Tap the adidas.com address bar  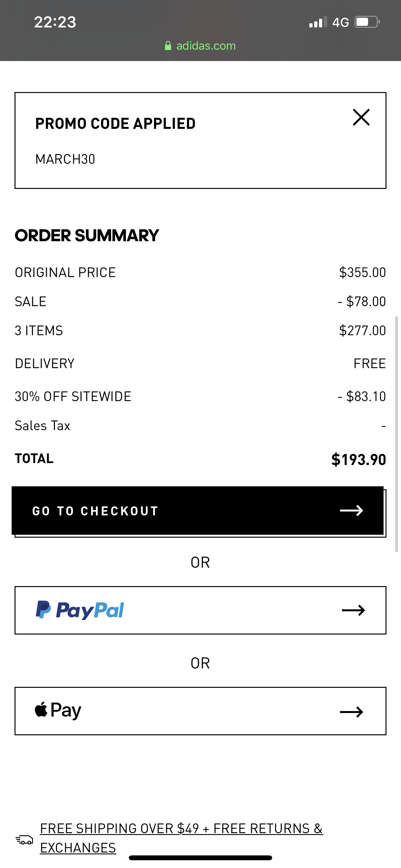pyautogui.click(x=206, y=46)
